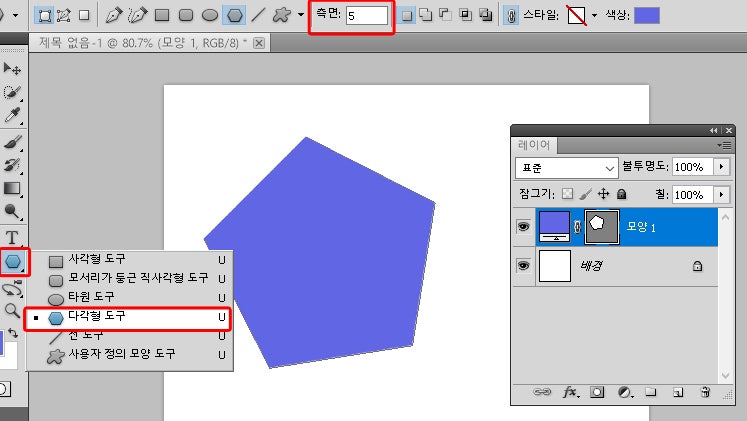Screen dimensions: 747x421
Task: Open the style (스타일) picker swatch
Action: (x=576, y=15)
